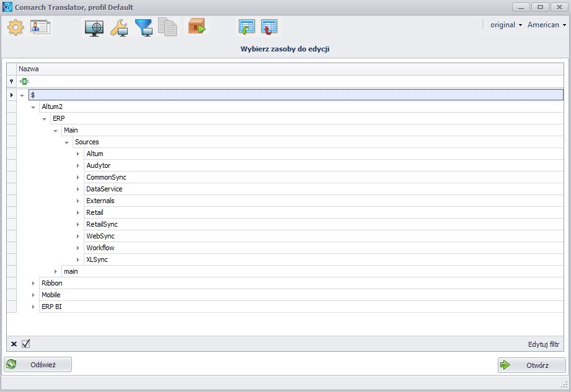Sort by the Nazwa column header

tap(290, 69)
